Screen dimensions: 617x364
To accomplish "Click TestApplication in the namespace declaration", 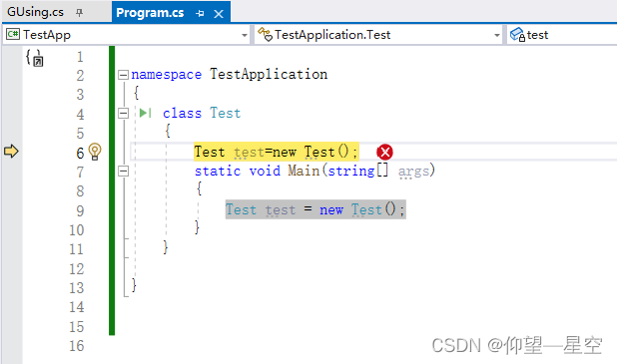I will coord(269,74).
